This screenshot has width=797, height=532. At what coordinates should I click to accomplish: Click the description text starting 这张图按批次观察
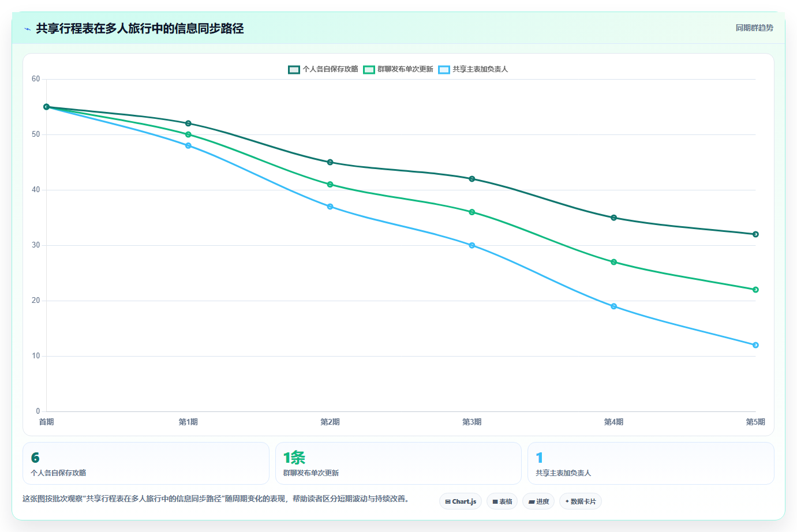click(216, 499)
